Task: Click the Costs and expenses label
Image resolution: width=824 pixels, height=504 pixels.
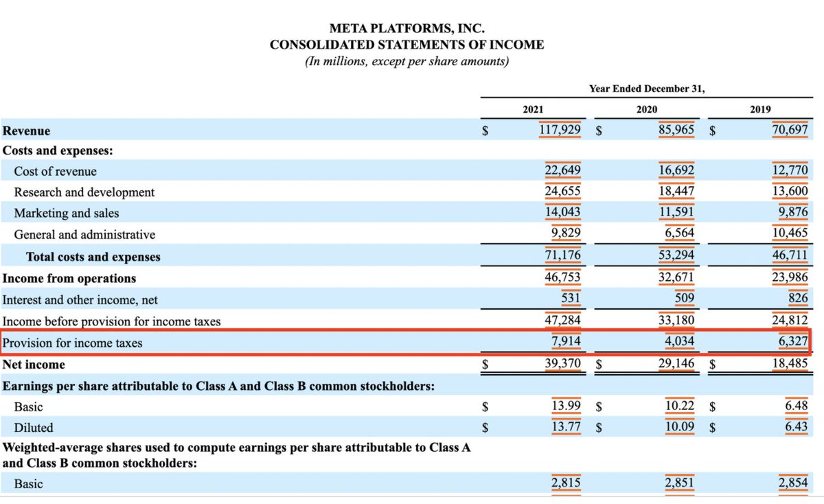Action: tap(58, 150)
